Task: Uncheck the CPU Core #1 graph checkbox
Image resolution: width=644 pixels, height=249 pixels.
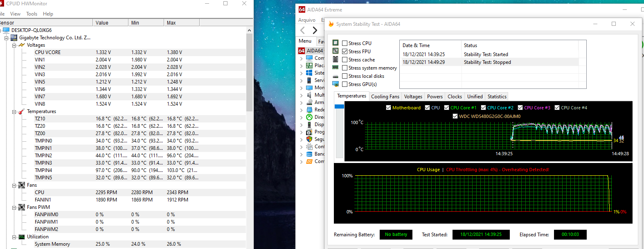Action: click(x=446, y=108)
